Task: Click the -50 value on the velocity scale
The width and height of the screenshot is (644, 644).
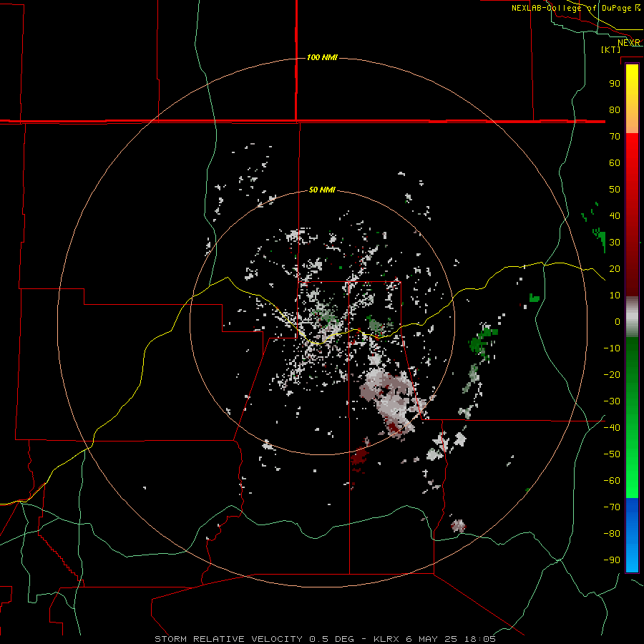Action: 612,454
